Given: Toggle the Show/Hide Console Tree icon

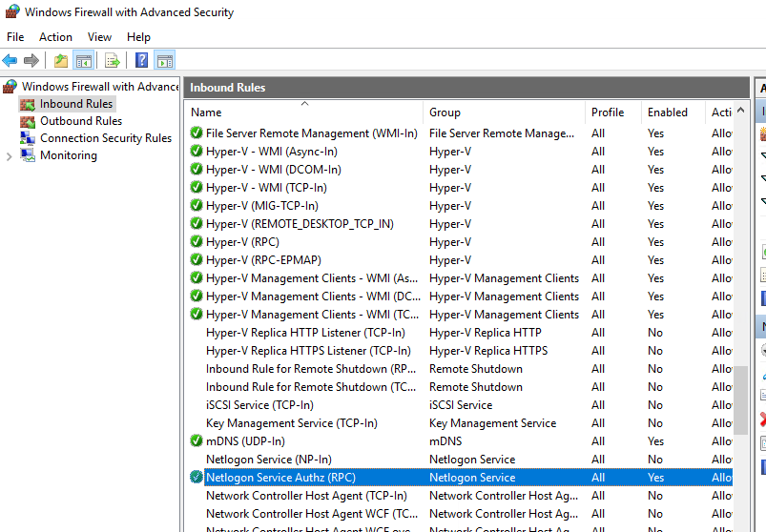Looking at the screenshot, I should click(x=84, y=60).
